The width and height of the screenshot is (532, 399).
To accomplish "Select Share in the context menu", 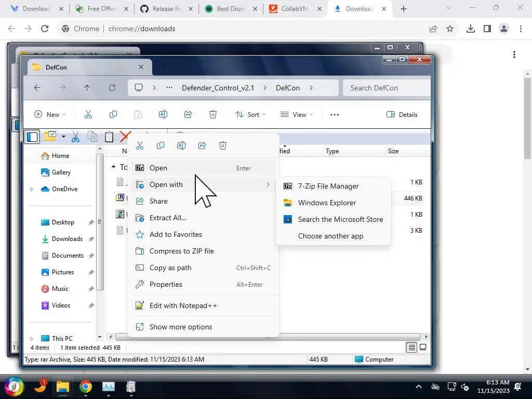I will tap(204, 201).
